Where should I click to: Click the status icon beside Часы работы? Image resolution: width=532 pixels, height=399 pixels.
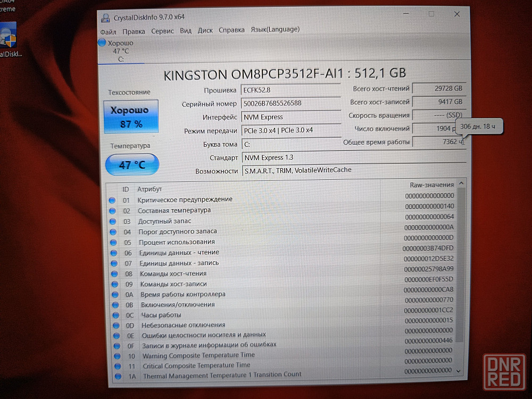pos(114,315)
